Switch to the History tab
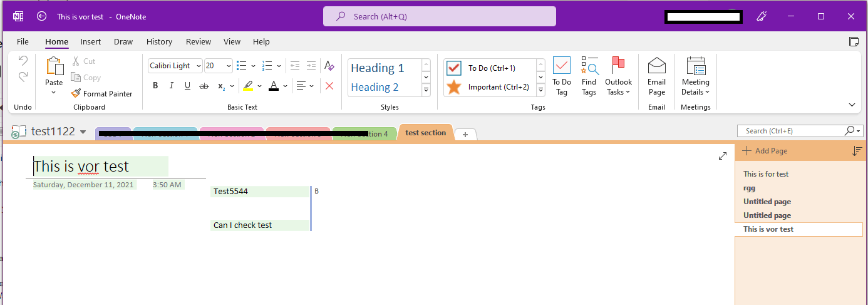The height and width of the screenshot is (305, 868). pos(159,41)
